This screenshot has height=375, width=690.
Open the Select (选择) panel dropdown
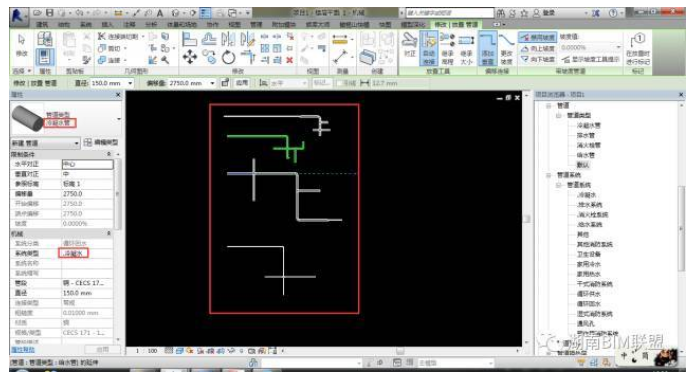coord(22,71)
